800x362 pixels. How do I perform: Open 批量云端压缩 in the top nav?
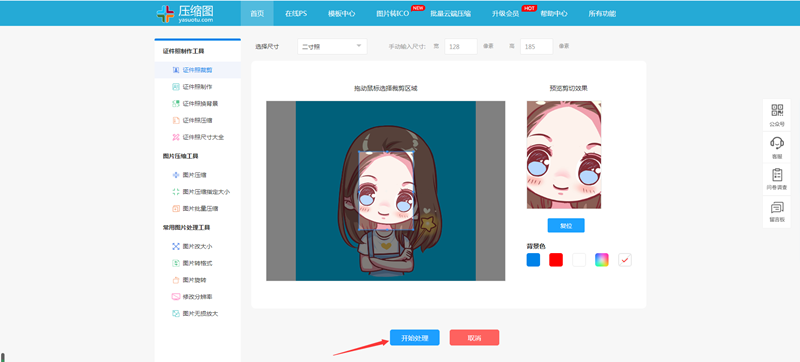tap(451, 13)
